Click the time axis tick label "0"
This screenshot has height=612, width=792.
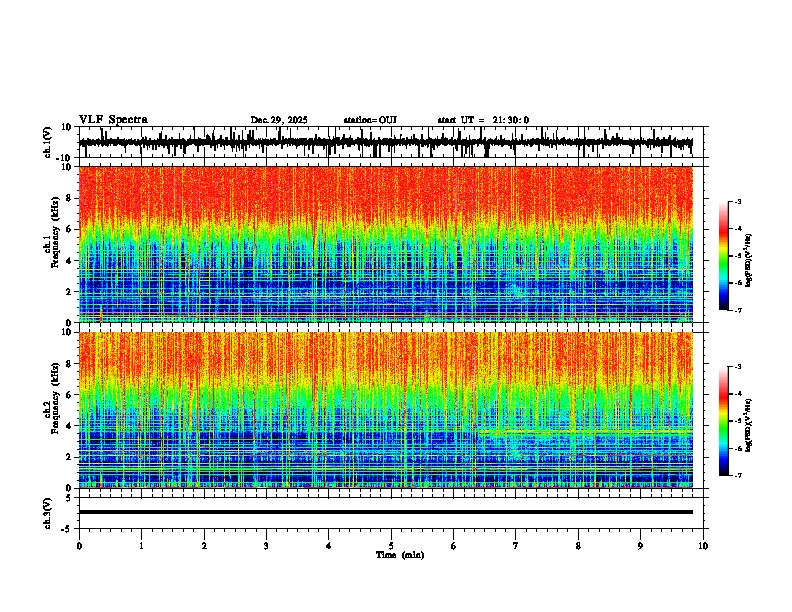tap(79, 546)
